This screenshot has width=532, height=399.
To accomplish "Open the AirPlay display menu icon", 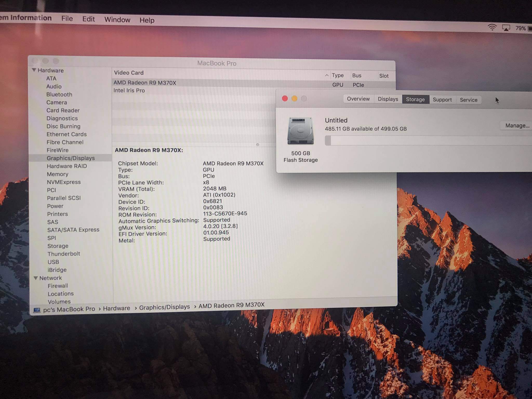I will pos(506,28).
